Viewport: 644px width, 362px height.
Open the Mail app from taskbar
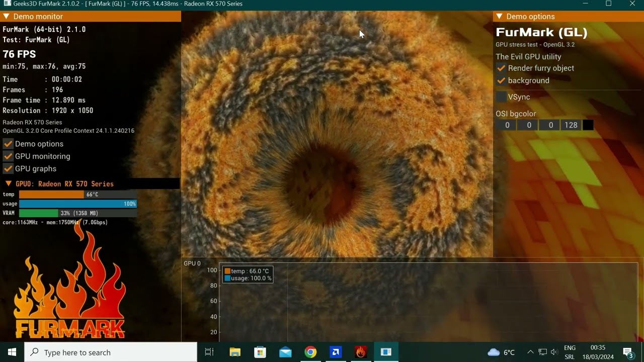(285, 352)
